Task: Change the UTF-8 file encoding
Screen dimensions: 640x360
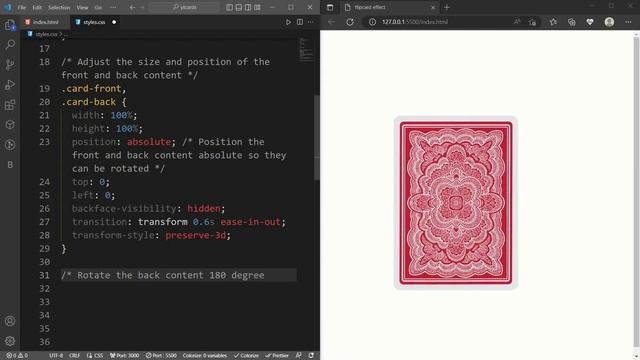Action: (x=56, y=356)
